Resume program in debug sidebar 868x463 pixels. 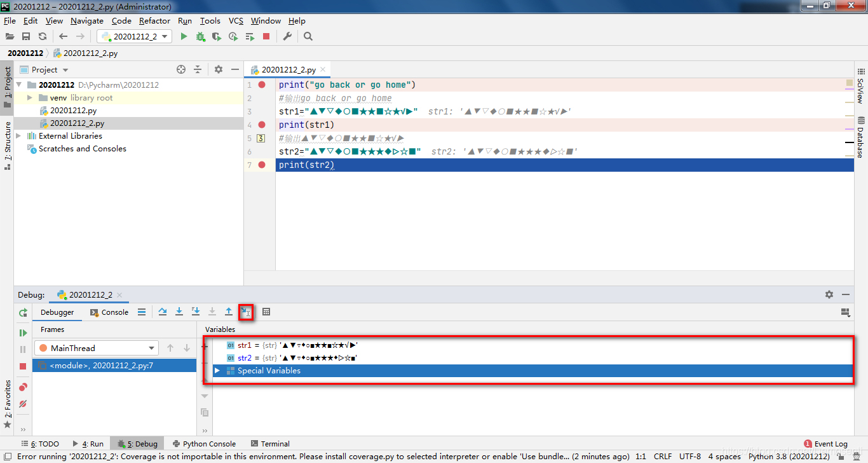23,333
